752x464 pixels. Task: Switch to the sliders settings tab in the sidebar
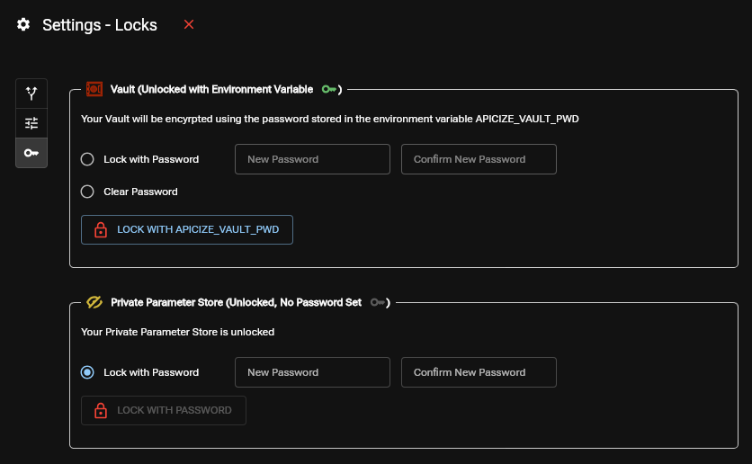tap(32, 123)
